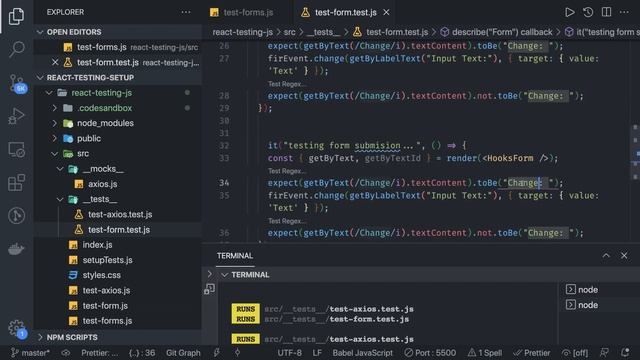This screenshot has height=360, width=640.
Task: Open the Explorer view in the activity bar
Action: coord(16,16)
